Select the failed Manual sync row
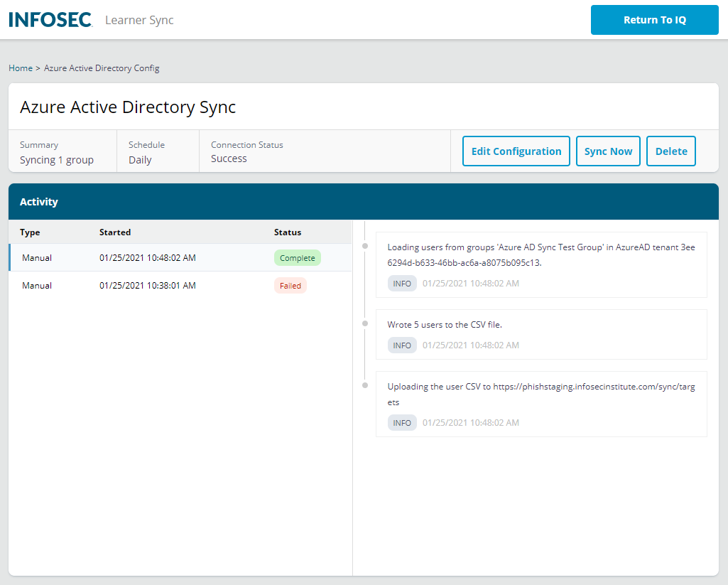 (x=178, y=285)
